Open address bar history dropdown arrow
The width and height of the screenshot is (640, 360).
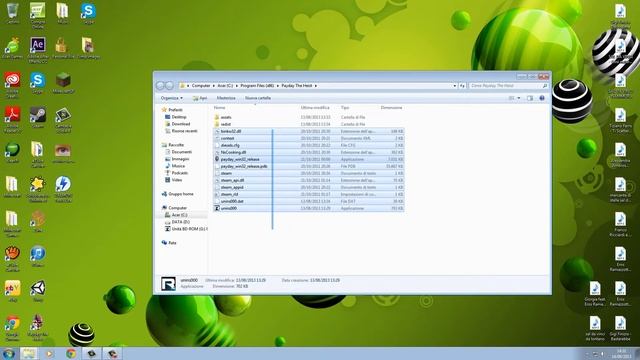[x=455, y=86]
